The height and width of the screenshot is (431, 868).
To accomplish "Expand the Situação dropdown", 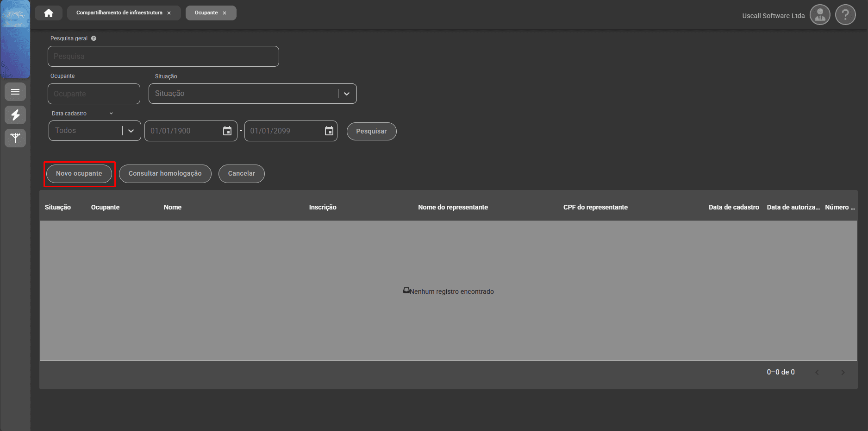I will click(x=347, y=94).
